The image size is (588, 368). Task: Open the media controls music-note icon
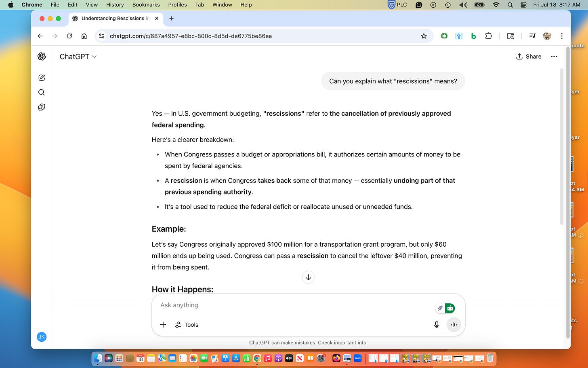pyautogui.click(x=532, y=36)
